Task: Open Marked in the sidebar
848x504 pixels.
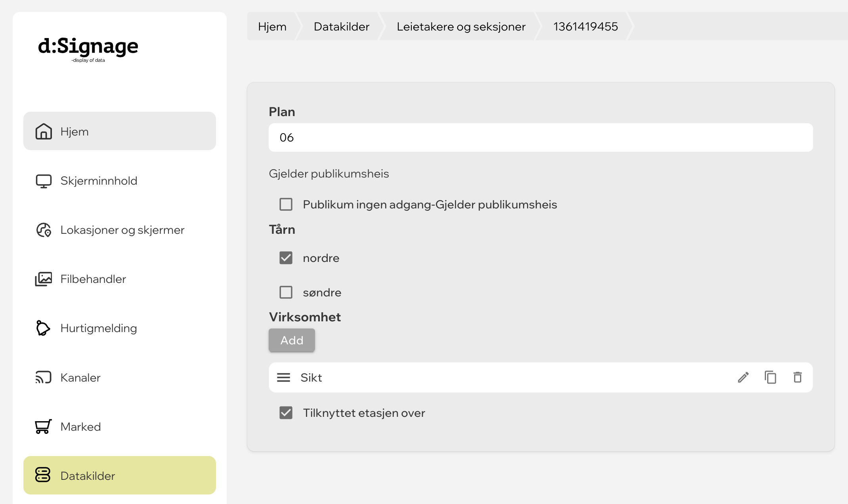Action: pyautogui.click(x=120, y=426)
